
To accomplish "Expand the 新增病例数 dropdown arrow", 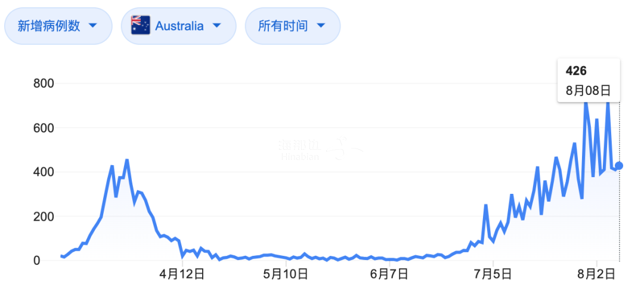I will (x=92, y=26).
